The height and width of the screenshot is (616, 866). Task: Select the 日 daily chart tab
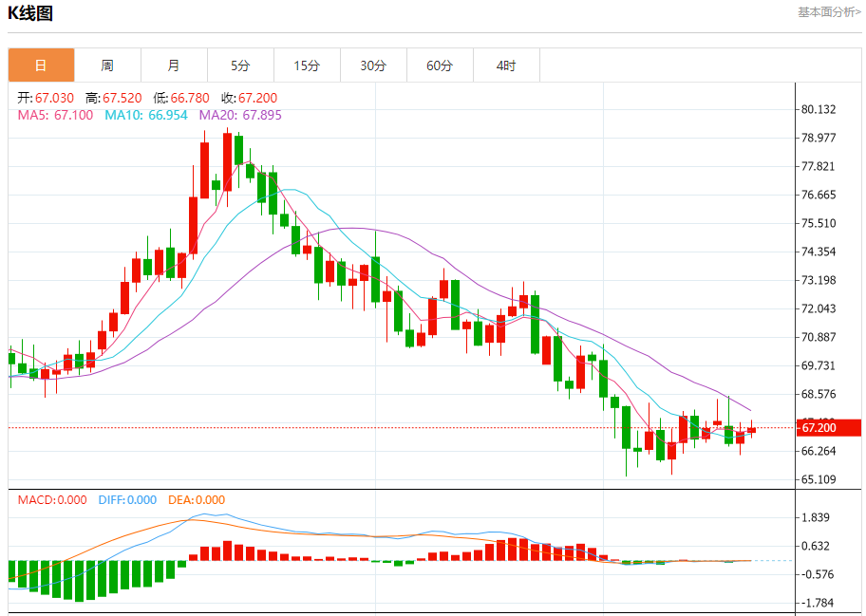coord(41,65)
